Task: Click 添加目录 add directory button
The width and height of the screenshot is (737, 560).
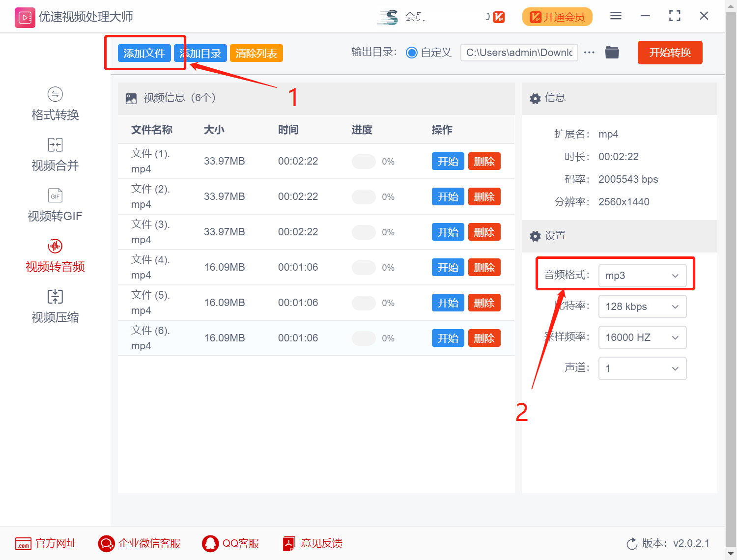Action: pos(200,53)
